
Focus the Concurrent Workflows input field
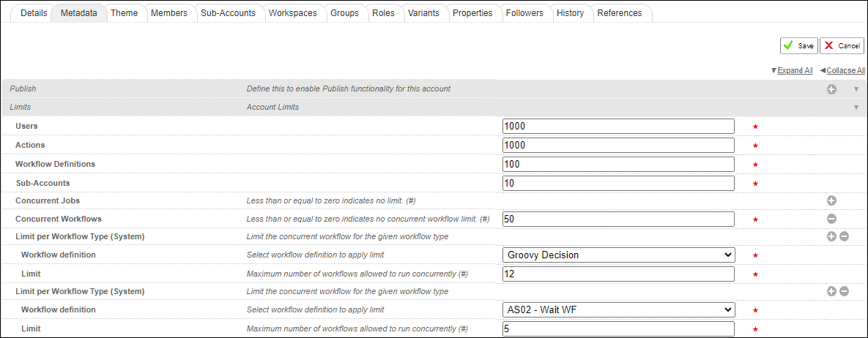(618, 219)
